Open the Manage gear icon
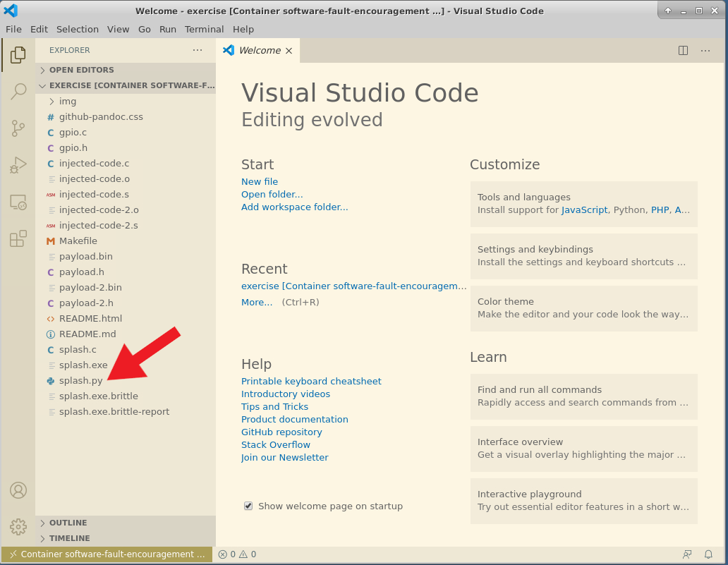 click(x=18, y=527)
